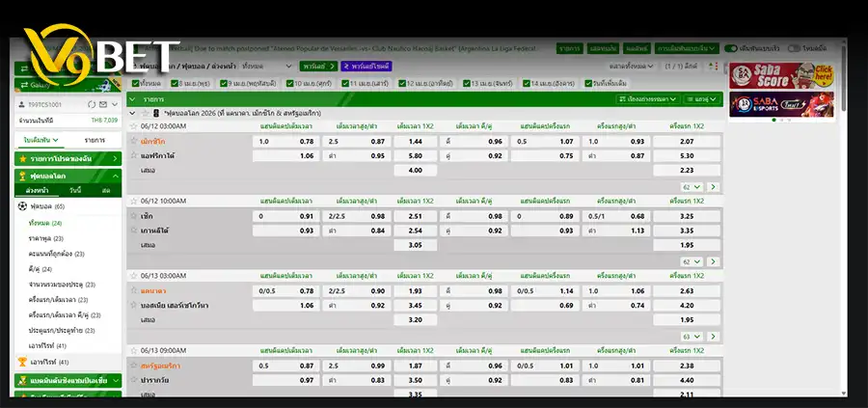
Task: Click the star icon on รายการโปรดของฉัน
Action: (x=22, y=158)
